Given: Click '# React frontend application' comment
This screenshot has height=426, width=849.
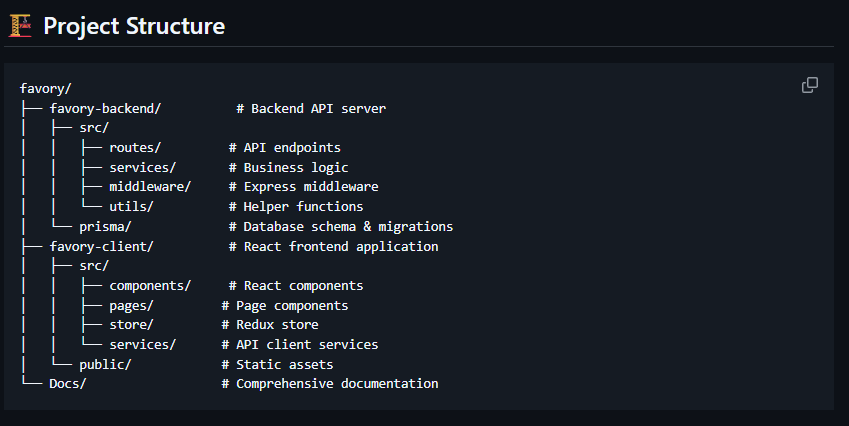Looking at the screenshot, I should [x=333, y=246].
